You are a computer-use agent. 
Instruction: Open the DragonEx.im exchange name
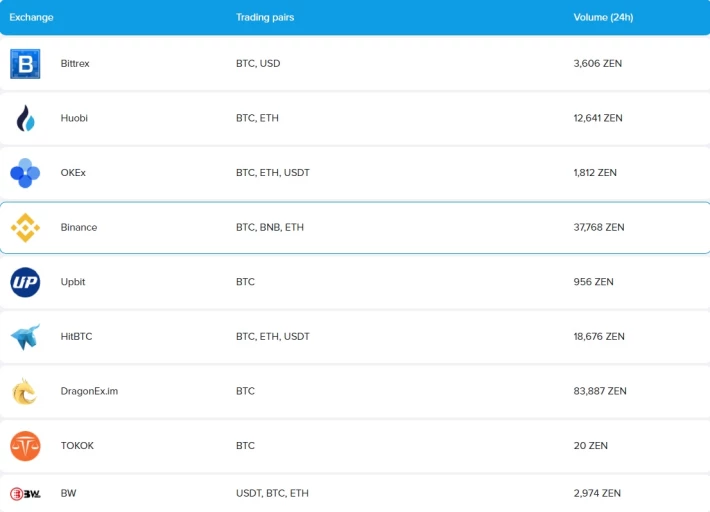[89, 391]
